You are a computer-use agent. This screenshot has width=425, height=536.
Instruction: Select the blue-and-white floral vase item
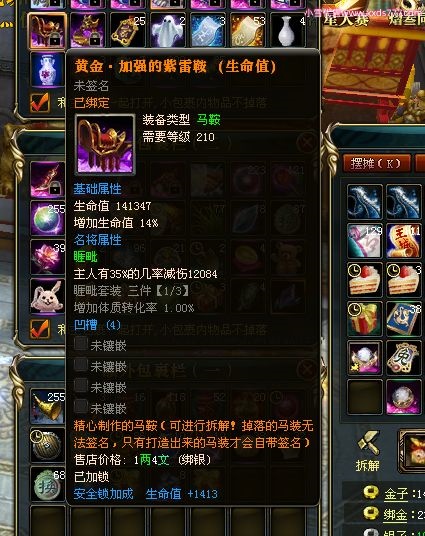click(x=48, y=70)
